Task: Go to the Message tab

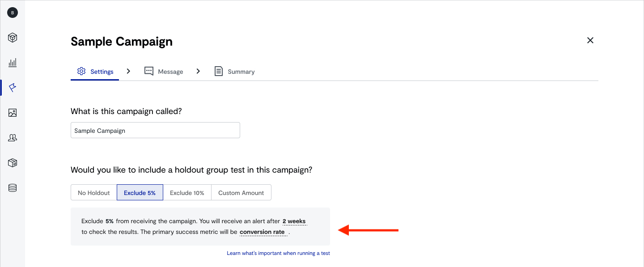Action: click(164, 72)
